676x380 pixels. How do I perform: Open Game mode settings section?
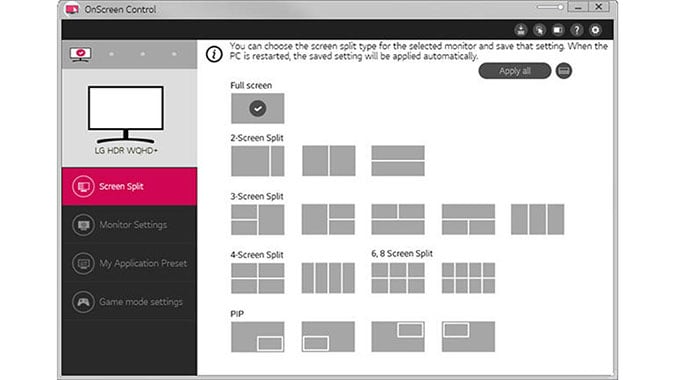[129, 301]
